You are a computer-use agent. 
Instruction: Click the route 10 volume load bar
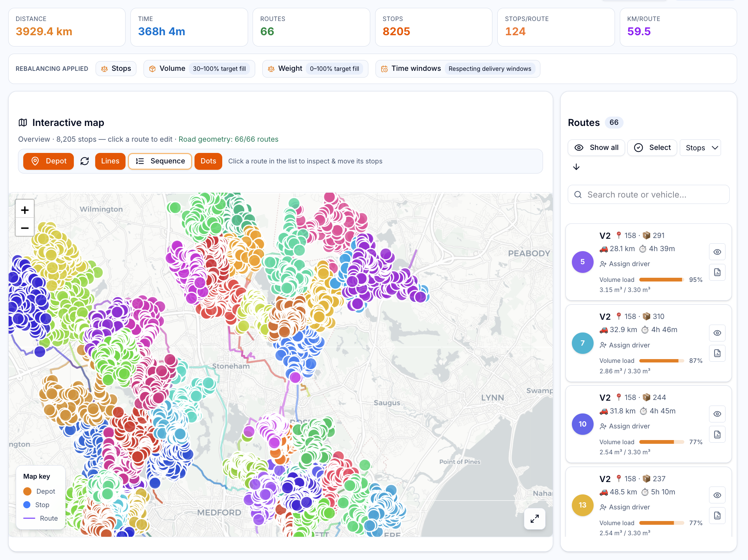coord(662,442)
